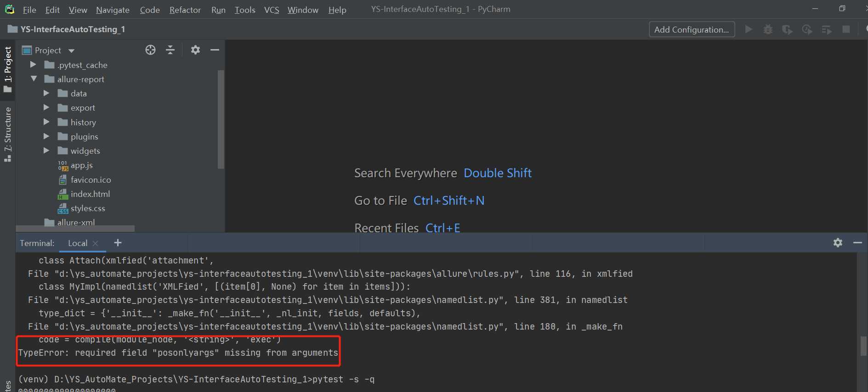
Task: Select index.html in project tree
Action: [90, 194]
